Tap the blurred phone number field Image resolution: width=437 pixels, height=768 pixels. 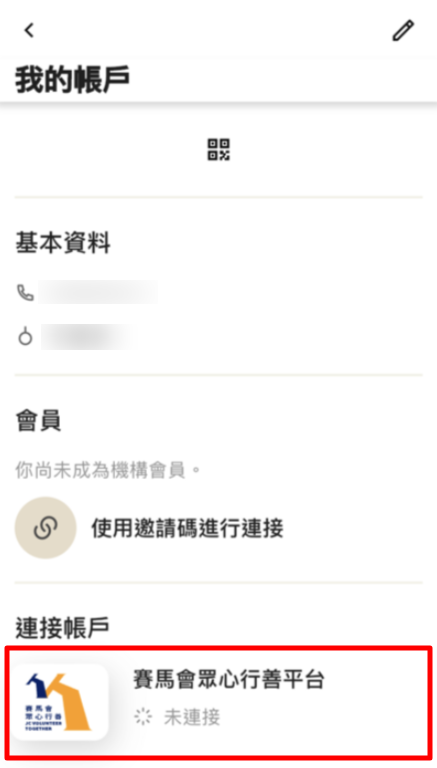tap(99, 293)
